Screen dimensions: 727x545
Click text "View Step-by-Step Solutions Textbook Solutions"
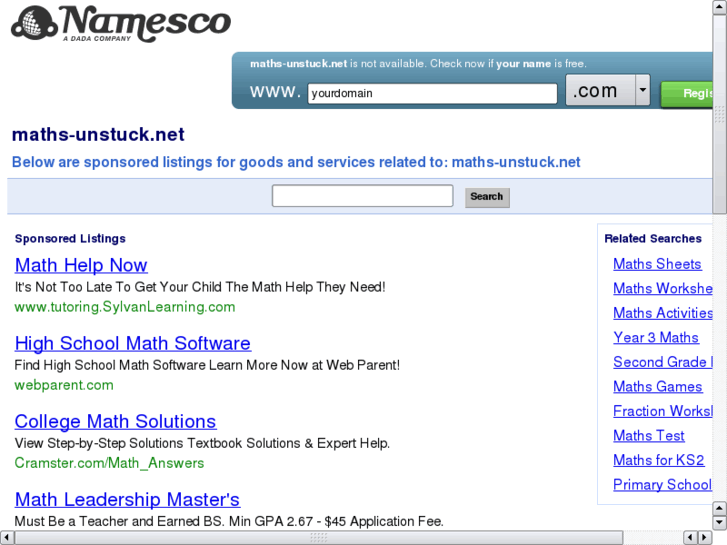pyautogui.click(x=158, y=443)
